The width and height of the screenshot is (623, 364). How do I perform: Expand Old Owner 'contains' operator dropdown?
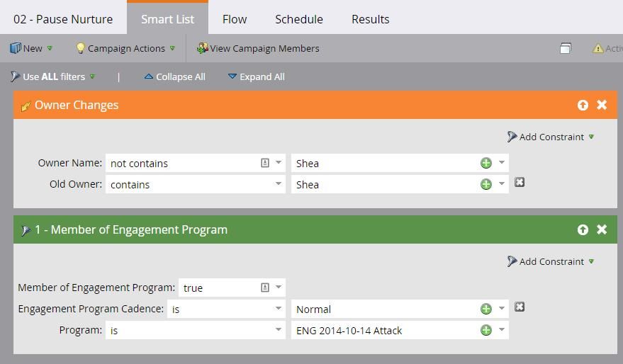click(279, 184)
